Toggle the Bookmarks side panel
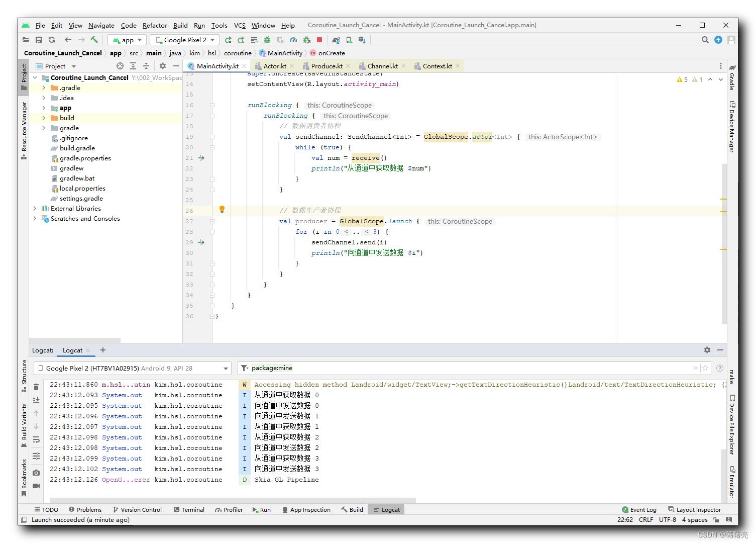Screen dimensions: 756x543 tap(24, 478)
